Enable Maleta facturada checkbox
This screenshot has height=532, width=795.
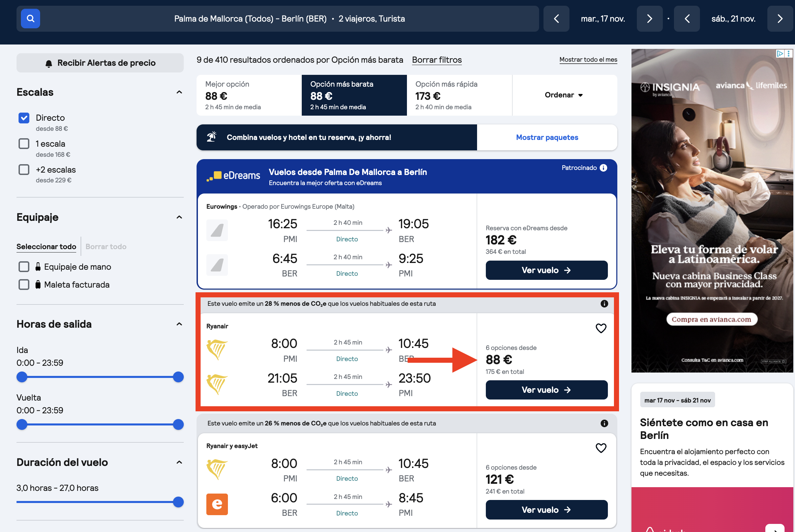24,284
